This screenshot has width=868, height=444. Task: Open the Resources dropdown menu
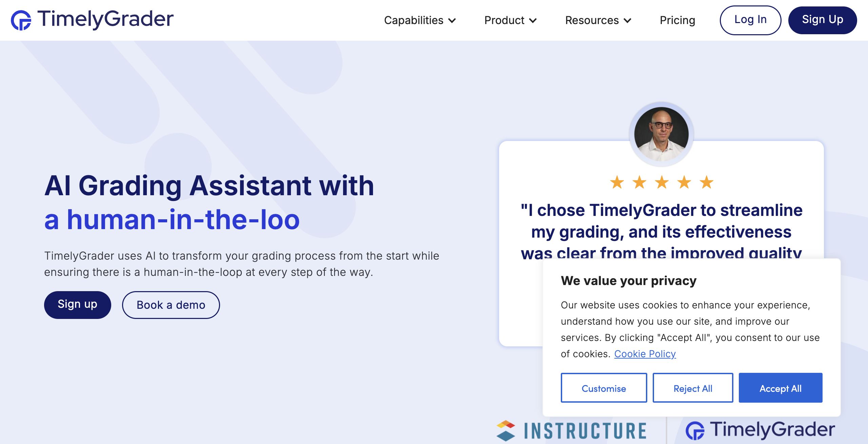(598, 20)
